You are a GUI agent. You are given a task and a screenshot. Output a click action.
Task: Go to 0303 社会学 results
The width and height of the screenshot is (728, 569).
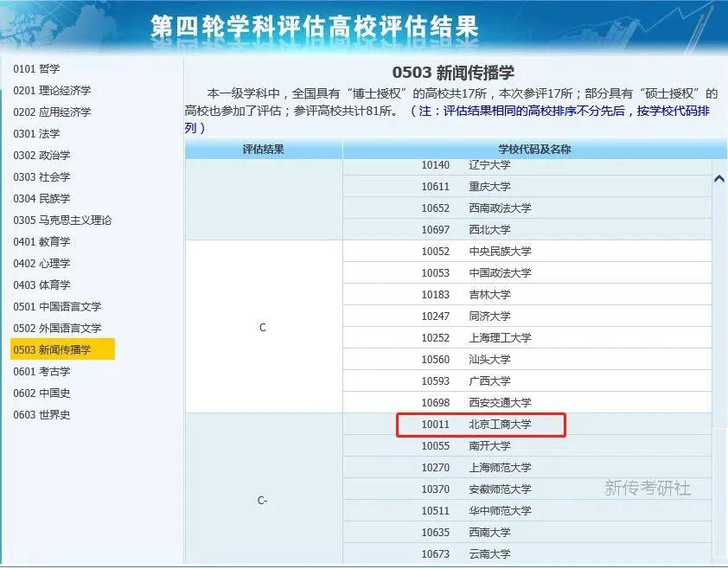click(42, 177)
